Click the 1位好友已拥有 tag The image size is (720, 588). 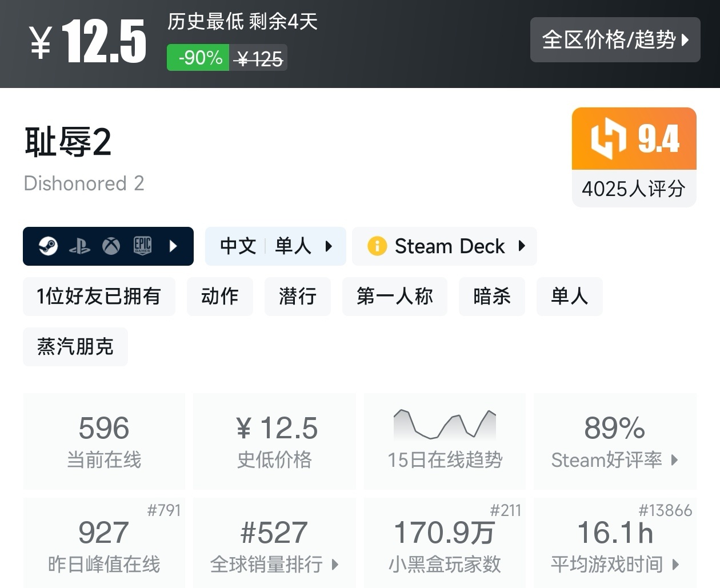click(99, 297)
